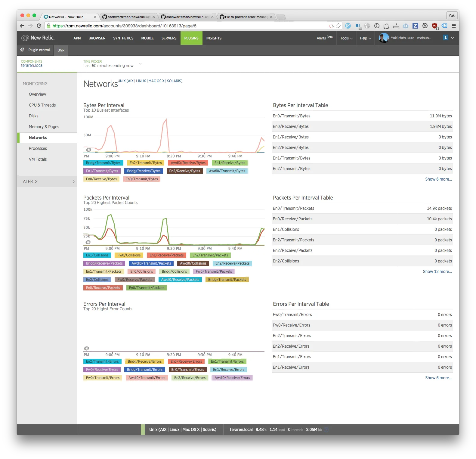Reload the page with the refresh icon
Screen dimensions: 476x459
[x=39, y=26]
